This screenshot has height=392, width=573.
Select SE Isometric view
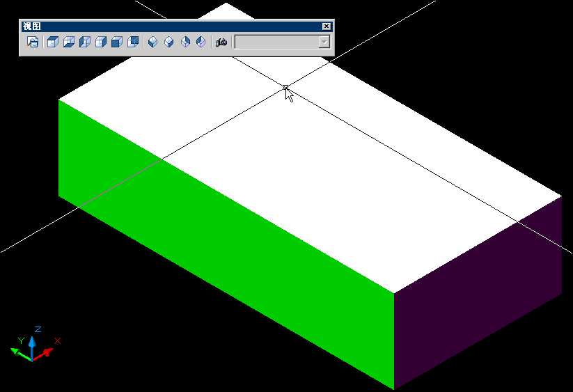(168, 42)
